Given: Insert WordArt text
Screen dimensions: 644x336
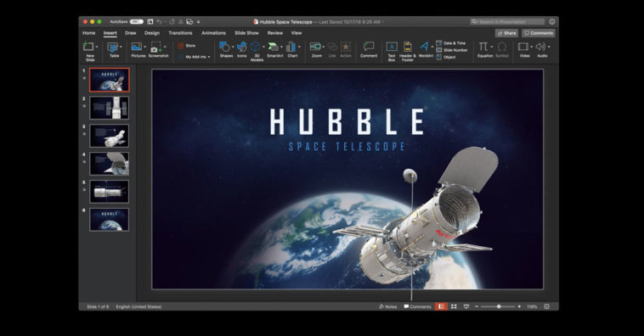Looking at the screenshot, I should point(425,50).
